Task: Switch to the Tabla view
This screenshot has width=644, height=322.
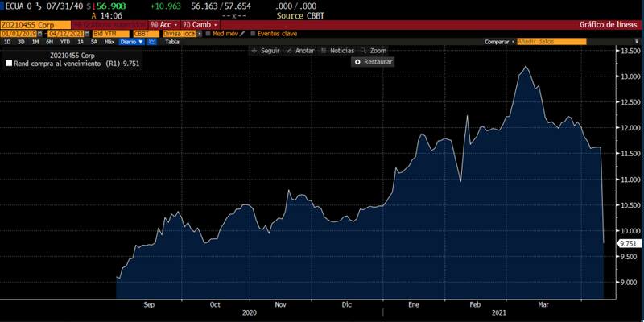Action: [171, 41]
